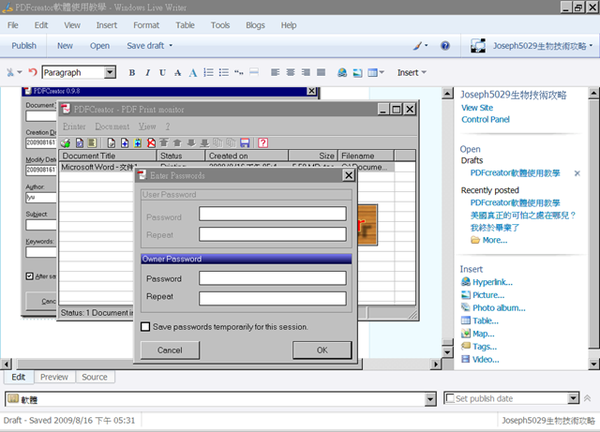Click the OK button in Enter Passwords dialog
600x432 pixels.
coord(322,350)
